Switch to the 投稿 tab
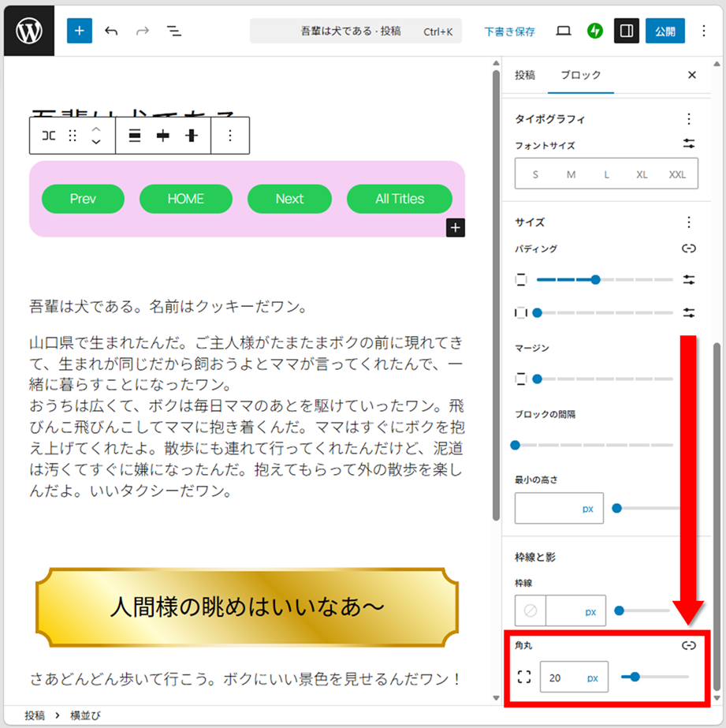This screenshot has height=728, width=726. (525, 75)
